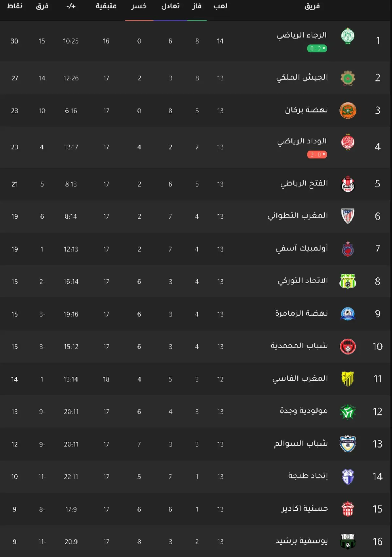The width and height of the screenshot is (392, 557).
Task: Open the إتحاد طنجة team name
Action: pyautogui.click(x=308, y=476)
